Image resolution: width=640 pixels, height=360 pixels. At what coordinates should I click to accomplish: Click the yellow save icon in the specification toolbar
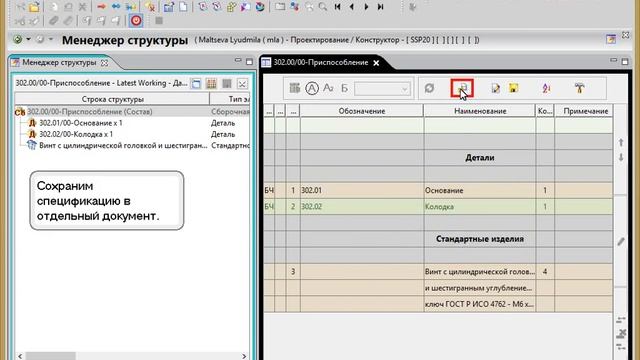tap(513, 88)
